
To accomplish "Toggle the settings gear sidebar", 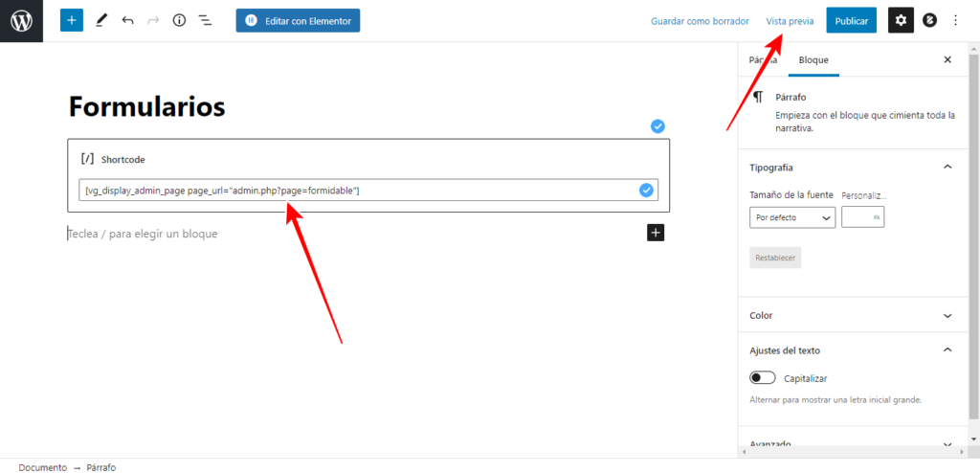I will coord(901,20).
